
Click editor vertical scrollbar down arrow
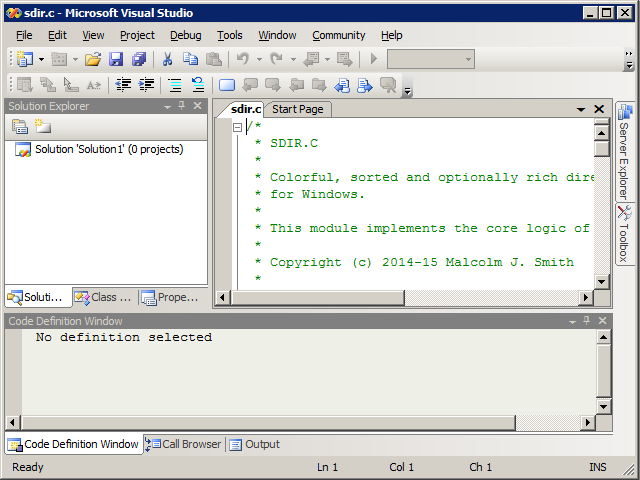coord(602,282)
